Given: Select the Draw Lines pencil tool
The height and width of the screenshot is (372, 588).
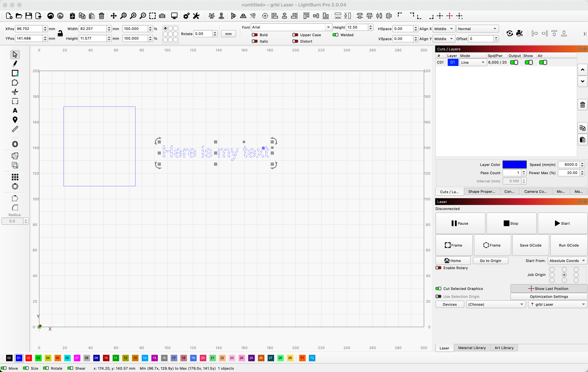Looking at the screenshot, I should 15,64.
